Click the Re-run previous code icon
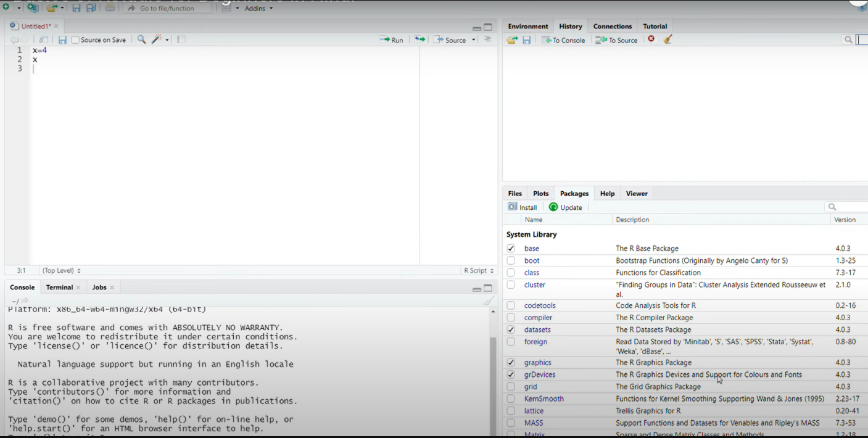This screenshot has height=438, width=868. pos(420,39)
